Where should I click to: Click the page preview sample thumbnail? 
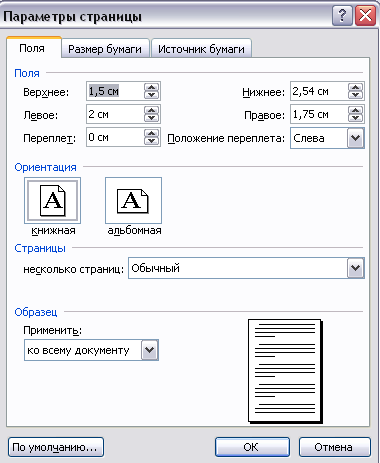point(285,371)
